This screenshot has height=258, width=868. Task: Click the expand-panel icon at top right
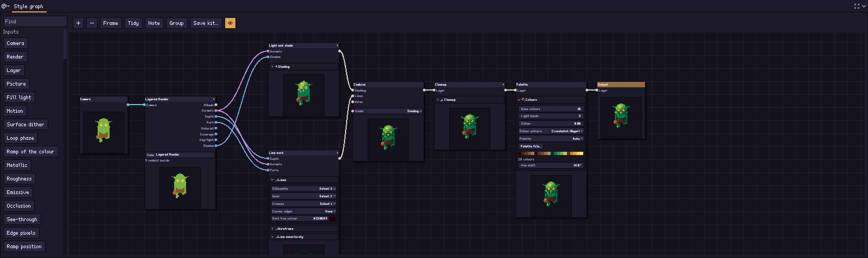coord(857,6)
